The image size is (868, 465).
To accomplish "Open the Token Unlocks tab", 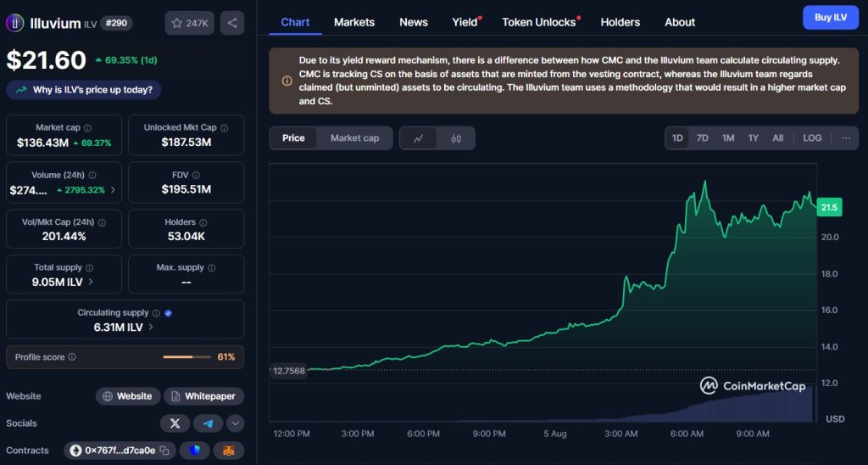I will tap(539, 22).
